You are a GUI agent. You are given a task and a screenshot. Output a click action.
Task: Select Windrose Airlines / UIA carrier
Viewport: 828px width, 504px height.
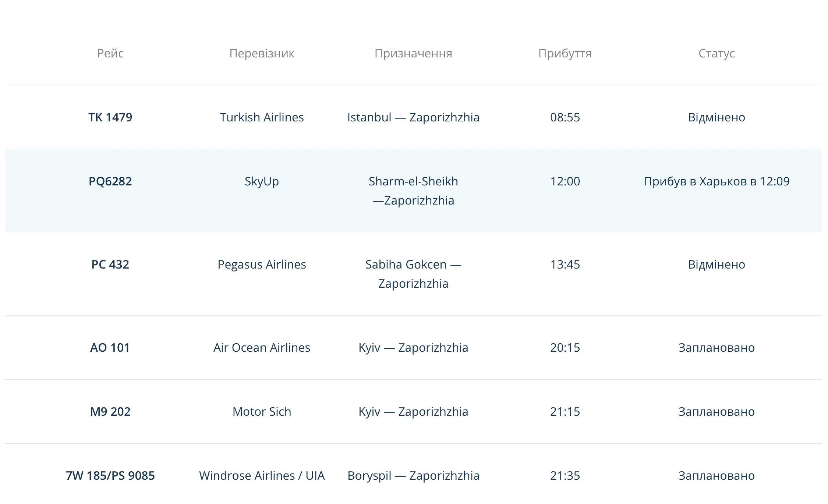262,476
